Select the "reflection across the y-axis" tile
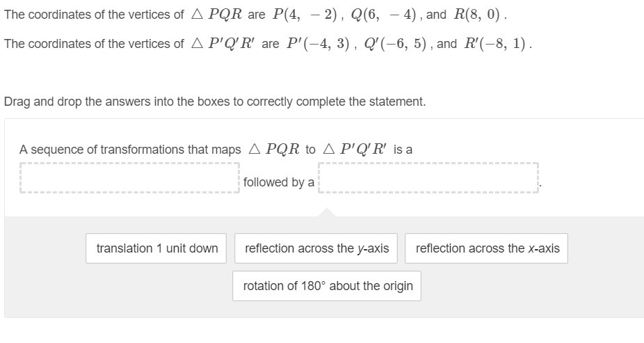 click(316, 248)
